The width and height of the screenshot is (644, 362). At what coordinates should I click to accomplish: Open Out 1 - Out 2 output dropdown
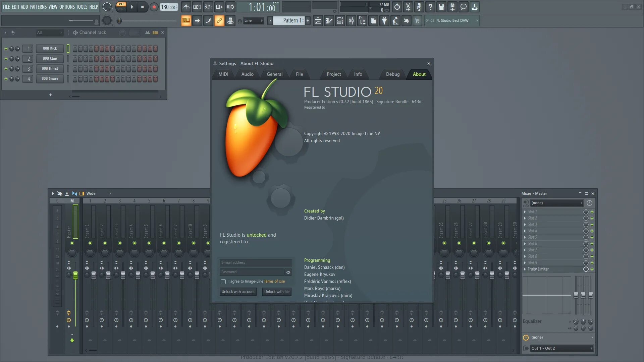click(x=562, y=348)
